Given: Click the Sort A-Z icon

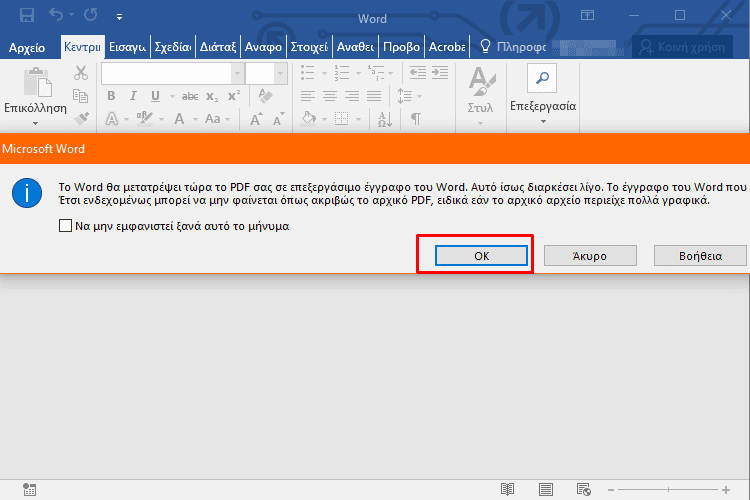Looking at the screenshot, I should pyautogui.click(x=385, y=119).
